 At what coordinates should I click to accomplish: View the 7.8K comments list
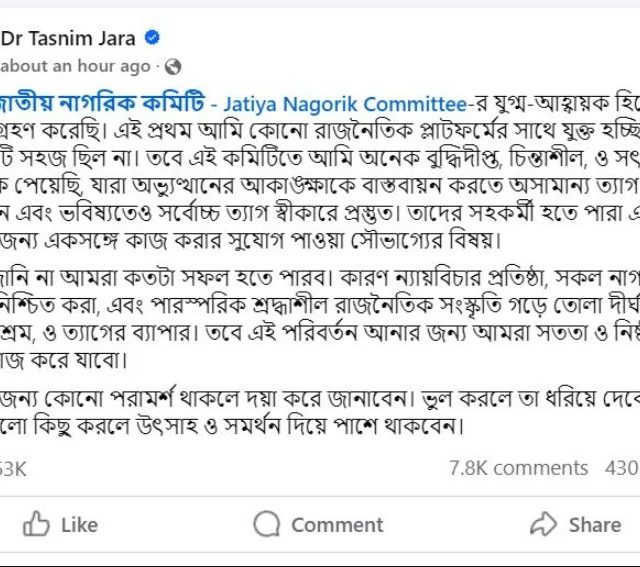tap(518, 468)
